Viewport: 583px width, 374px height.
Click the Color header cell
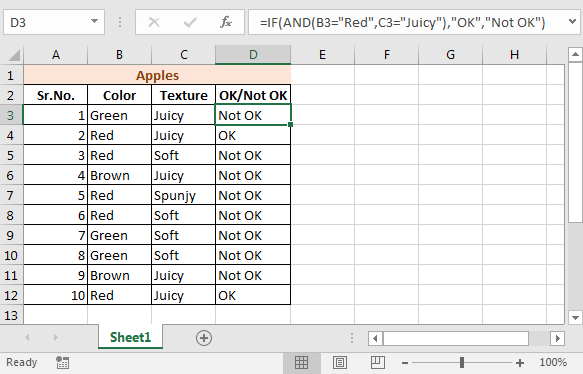pos(119,96)
